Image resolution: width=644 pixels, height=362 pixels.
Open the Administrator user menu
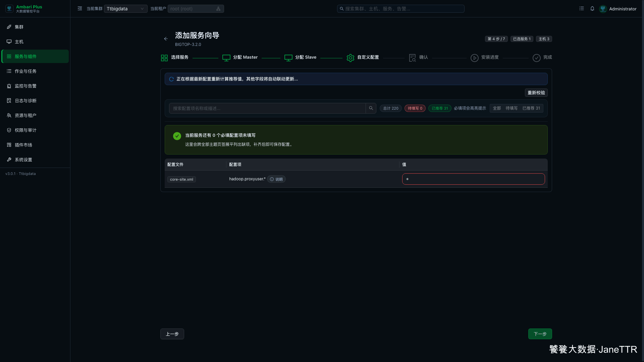click(623, 9)
